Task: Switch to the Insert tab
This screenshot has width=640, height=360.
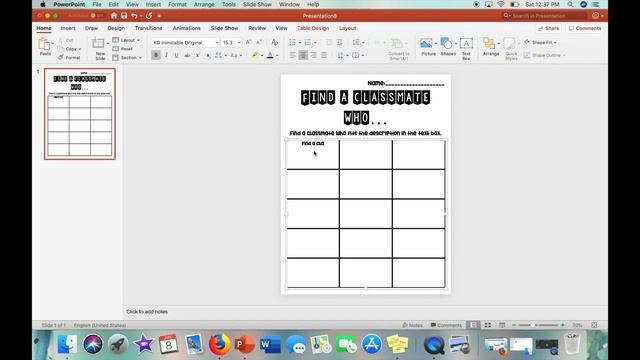Action: pyautogui.click(x=68, y=28)
